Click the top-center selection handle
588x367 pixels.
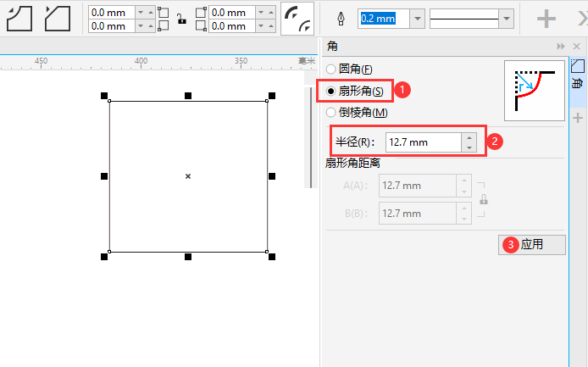188,96
